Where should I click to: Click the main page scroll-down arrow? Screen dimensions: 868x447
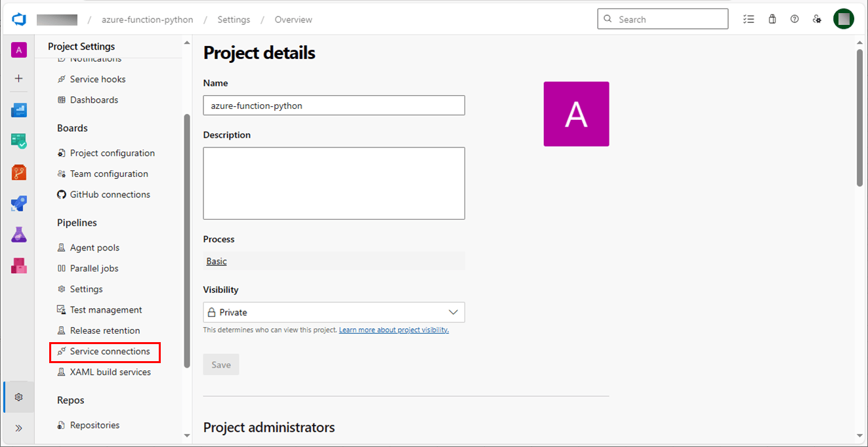pos(859,435)
